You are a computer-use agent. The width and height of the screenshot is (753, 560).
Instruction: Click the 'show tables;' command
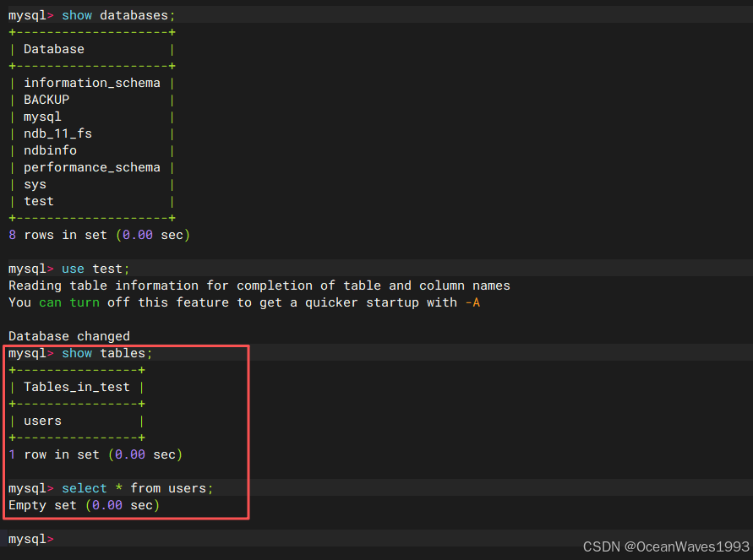(x=107, y=353)
